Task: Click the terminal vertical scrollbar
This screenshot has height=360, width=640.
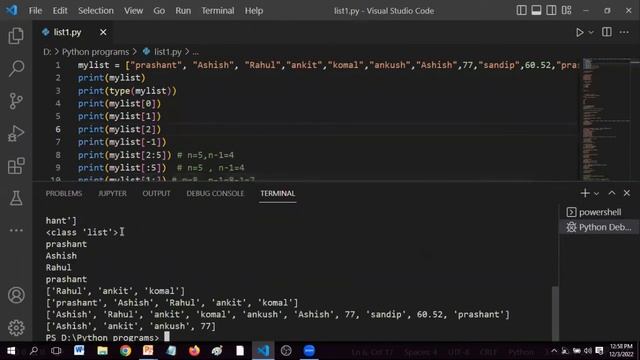Action: pyautogui.click(x=555, y=312)
